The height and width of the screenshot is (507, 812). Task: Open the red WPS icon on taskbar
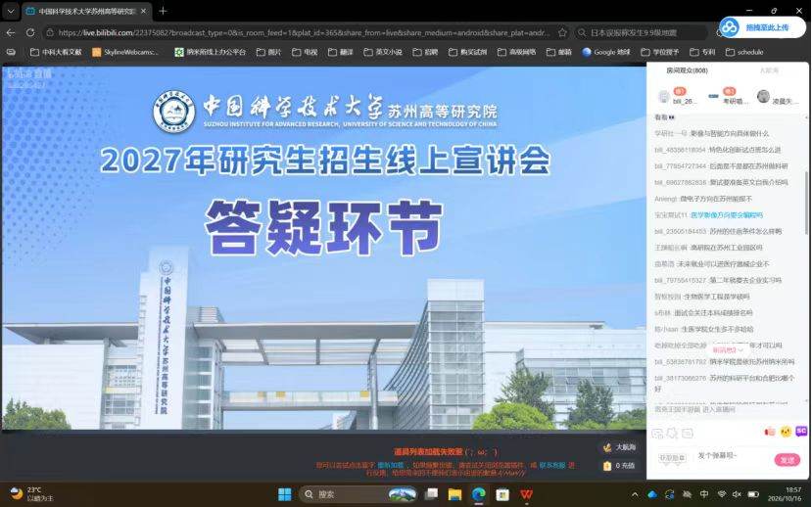tap(526, 494)
